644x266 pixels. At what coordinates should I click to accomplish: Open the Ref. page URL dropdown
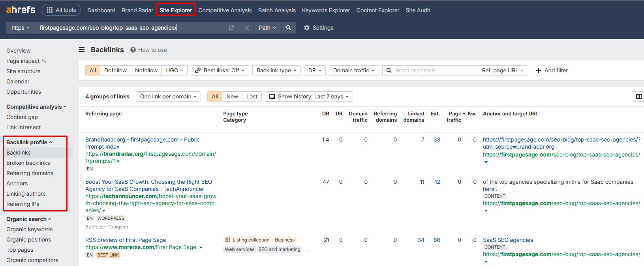pyautogui.click(x=503, y=70)
